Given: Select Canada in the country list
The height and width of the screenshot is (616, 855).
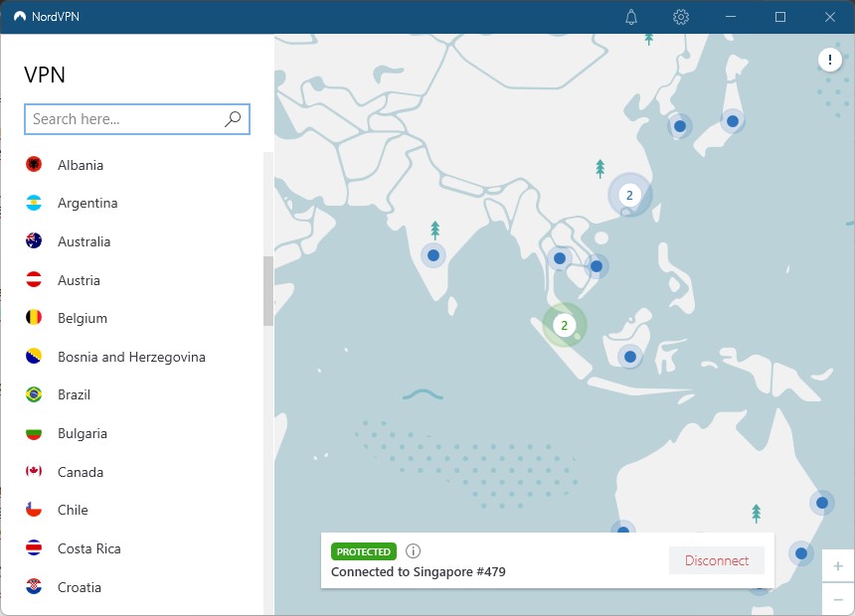Looking at the screenshot, I should click(81, 472).
